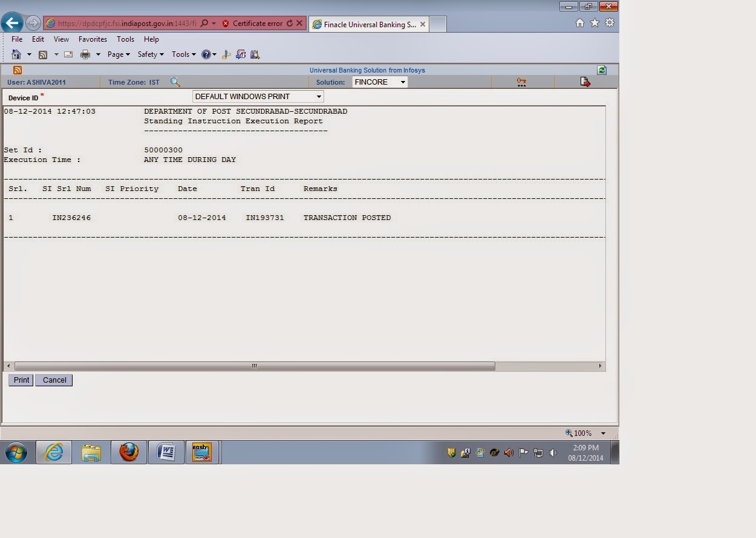Click the IN193731 Tran Id text

(x=265, y=218)
